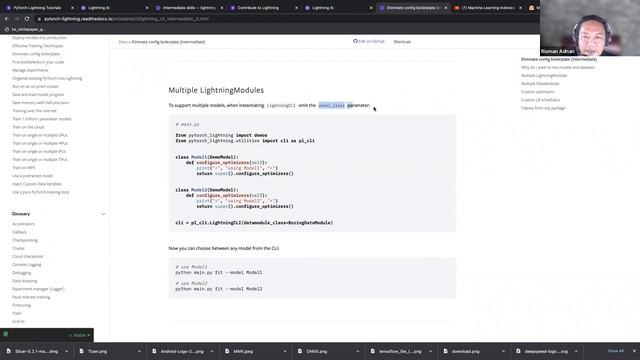
Task: Go back using the browser back arrow
Action: (7, 19)
